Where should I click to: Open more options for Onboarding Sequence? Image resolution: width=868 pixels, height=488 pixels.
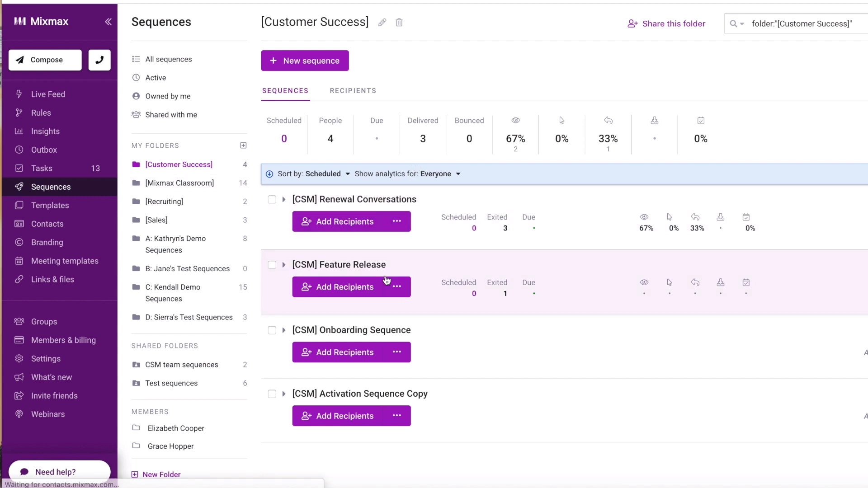397,352
